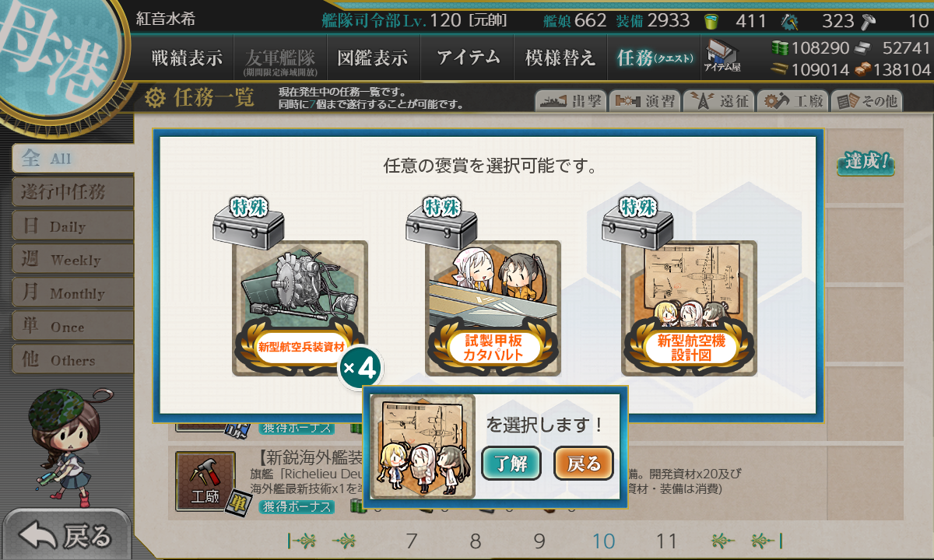
Task: Cancel selection with 戻る orange button
Action: (x=584, y=464)
